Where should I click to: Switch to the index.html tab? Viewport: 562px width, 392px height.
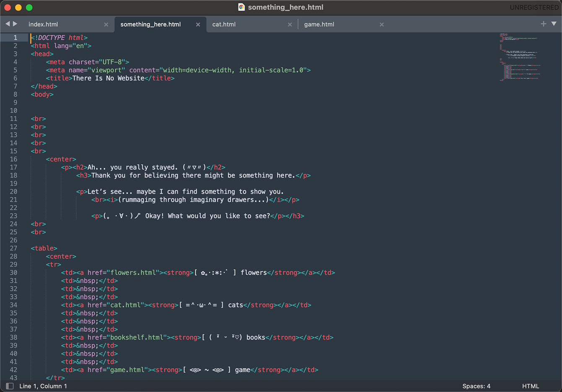pos(43,24)
